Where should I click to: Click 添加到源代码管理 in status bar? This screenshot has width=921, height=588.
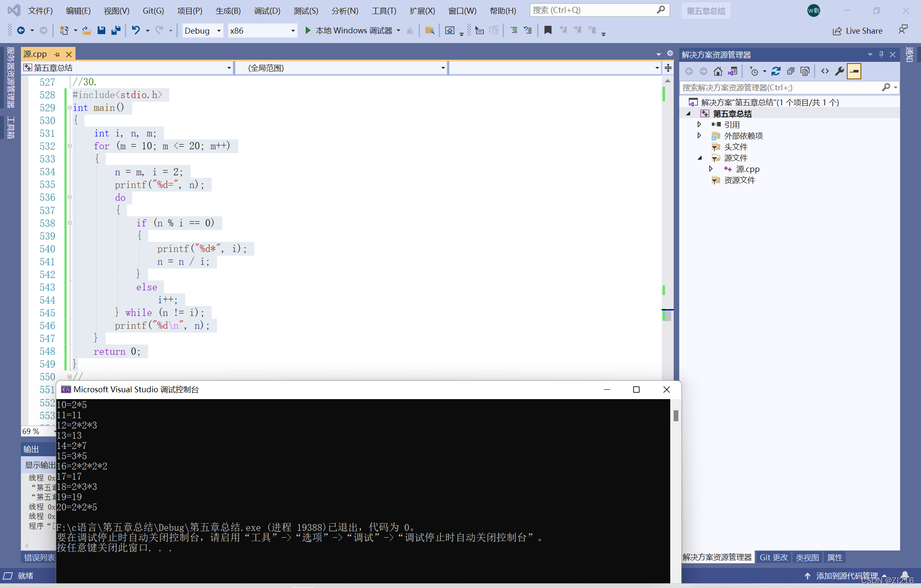pos(846,576)
